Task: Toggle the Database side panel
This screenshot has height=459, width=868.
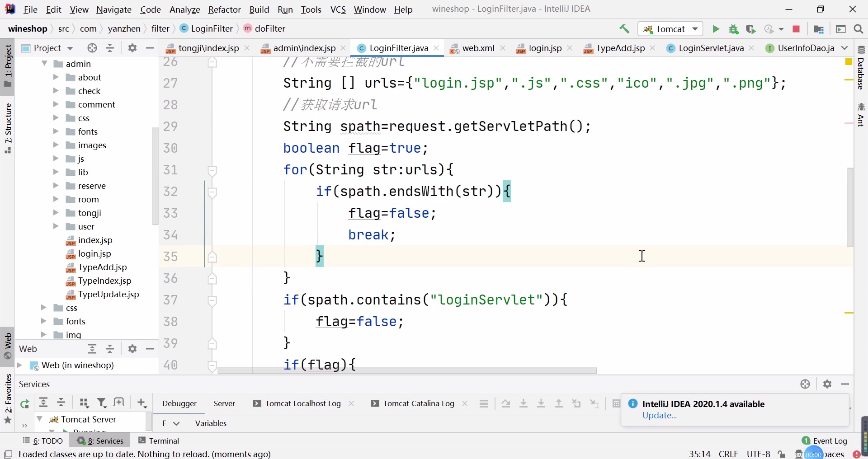Action: pyautogui.click(x=861, y=68)
